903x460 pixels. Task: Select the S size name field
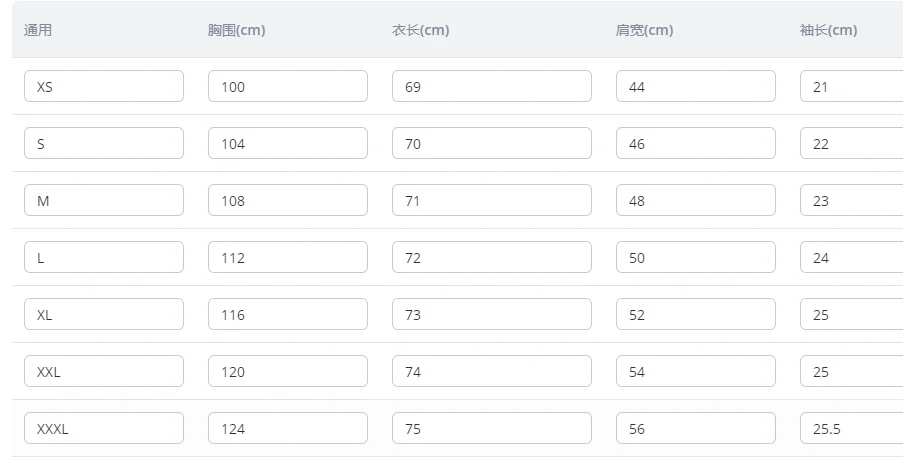(104, 143)
